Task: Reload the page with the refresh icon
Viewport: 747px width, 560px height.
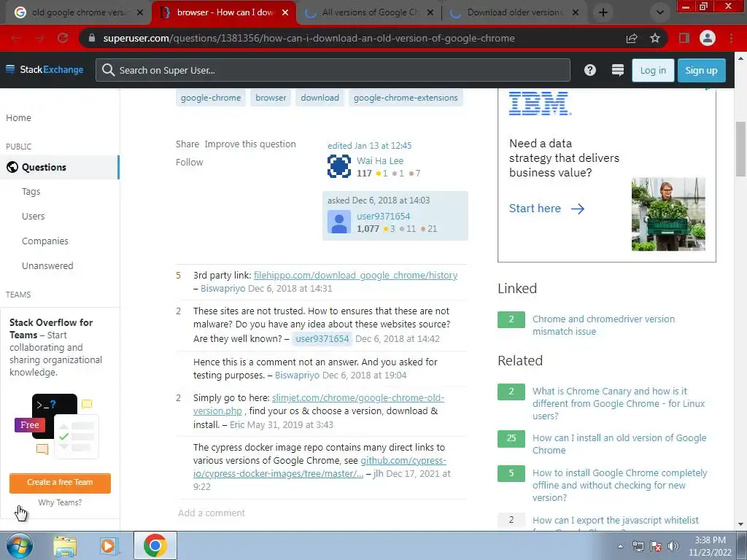Action: click(x=63, y=38)
